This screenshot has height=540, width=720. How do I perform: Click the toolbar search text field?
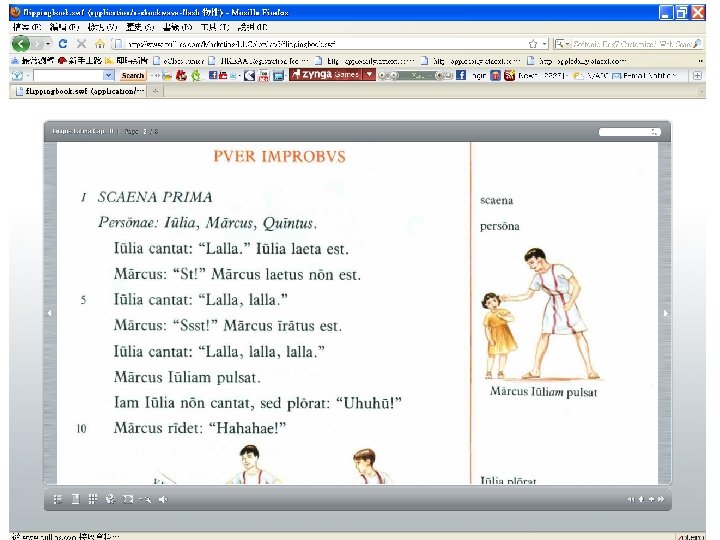[68, 75]
